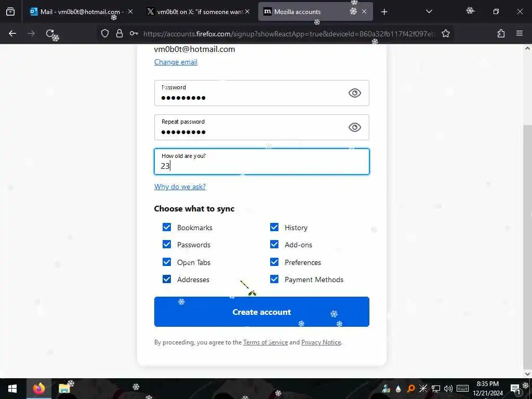Click the 8:35 PM taskbar clock
Viewport: 532px width, 399px height.
tap(487, 389)
